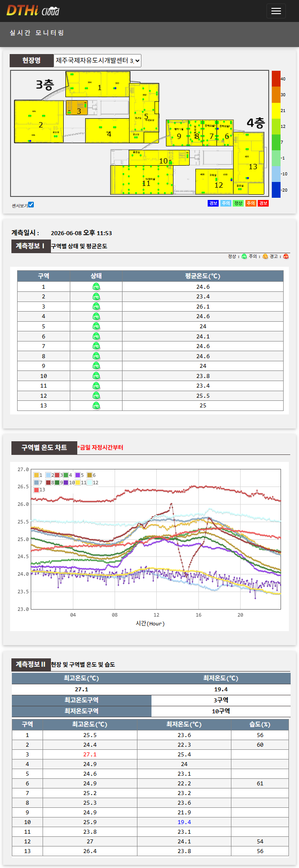Toggle the 센서보기 sensor view checkbox
The width and height of the screenshot is (299, 868).
coord(31,205)
